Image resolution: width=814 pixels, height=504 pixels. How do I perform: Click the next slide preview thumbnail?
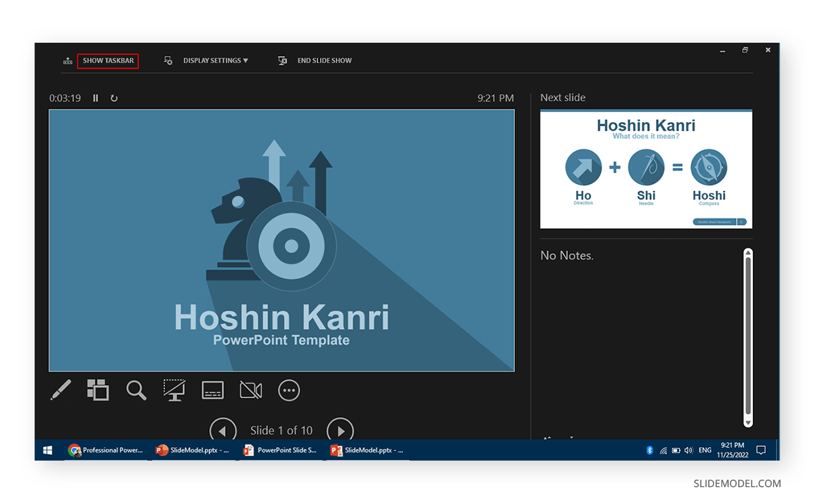coord(646,169)
